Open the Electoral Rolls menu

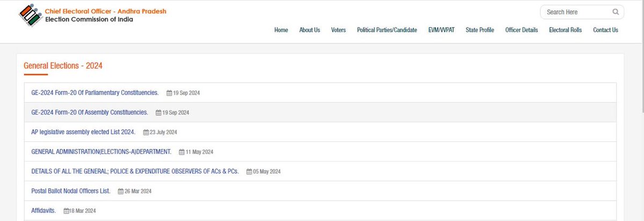tap(565, 30)
